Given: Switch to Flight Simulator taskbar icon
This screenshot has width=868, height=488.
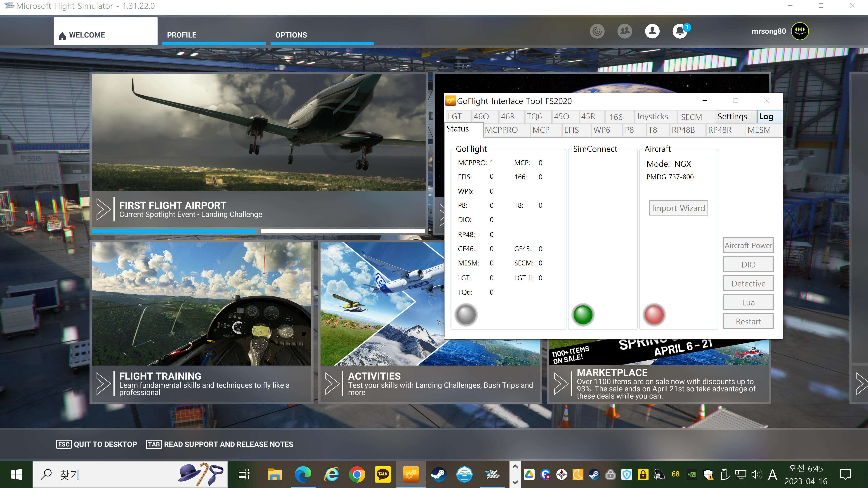Looking at the screenshot, I should 492,474.
